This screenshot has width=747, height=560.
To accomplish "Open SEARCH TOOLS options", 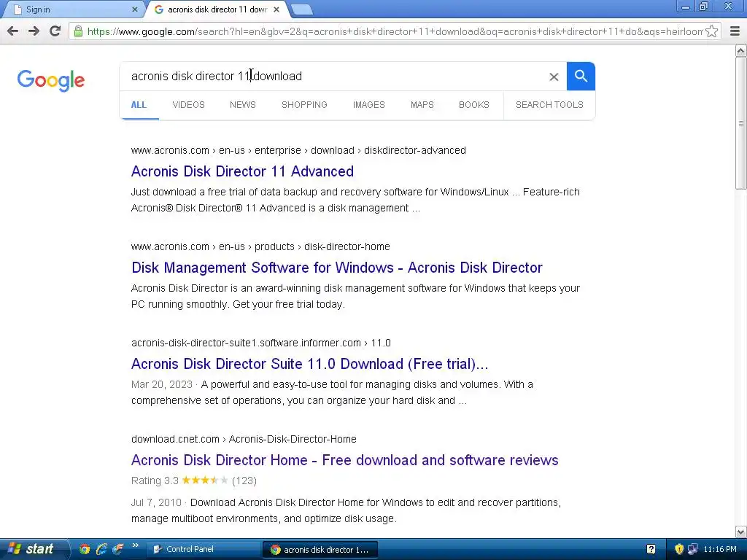I will [549, 105].
